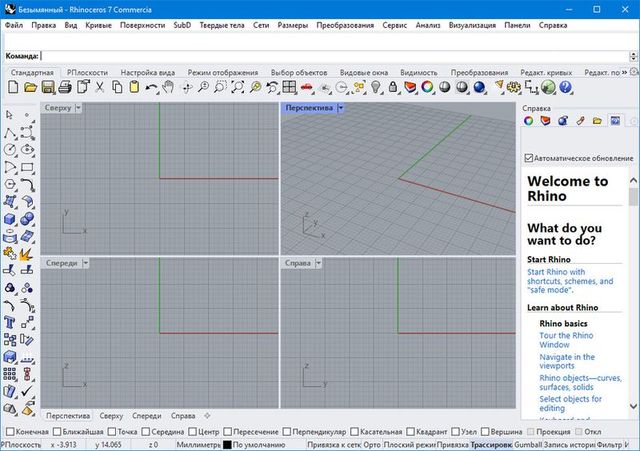Click the Text object tool icon

click(x=9, y=322)
